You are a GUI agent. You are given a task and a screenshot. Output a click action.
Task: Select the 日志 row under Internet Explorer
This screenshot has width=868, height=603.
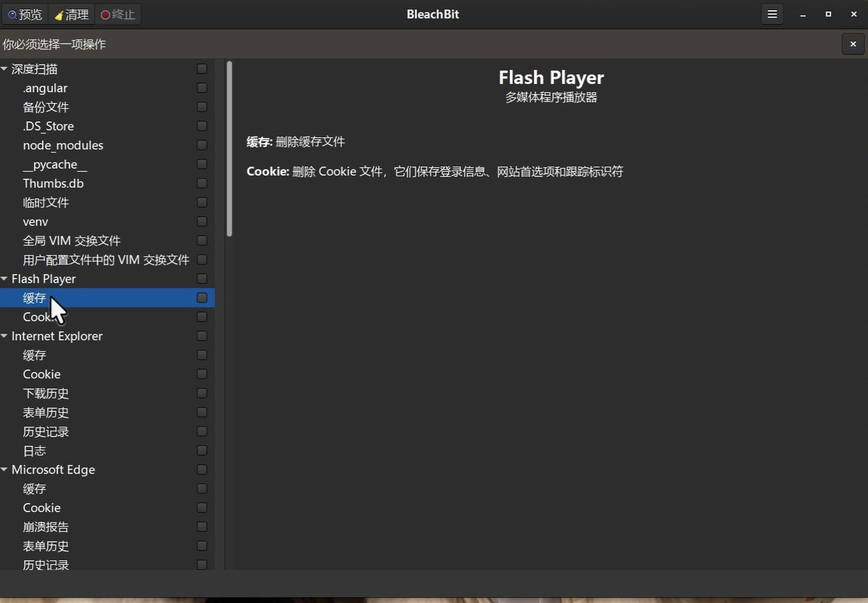point(107,451)
